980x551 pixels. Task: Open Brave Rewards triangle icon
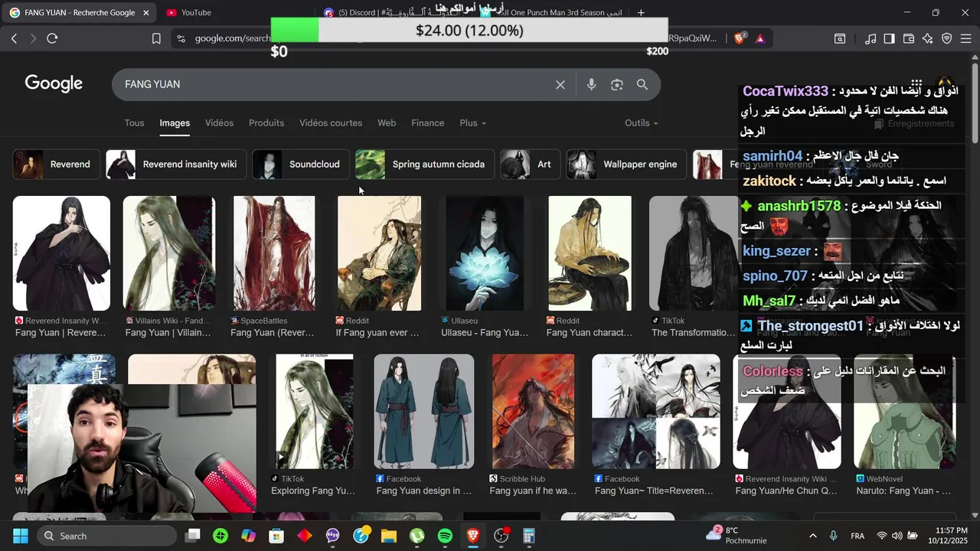tap(760, 38)
